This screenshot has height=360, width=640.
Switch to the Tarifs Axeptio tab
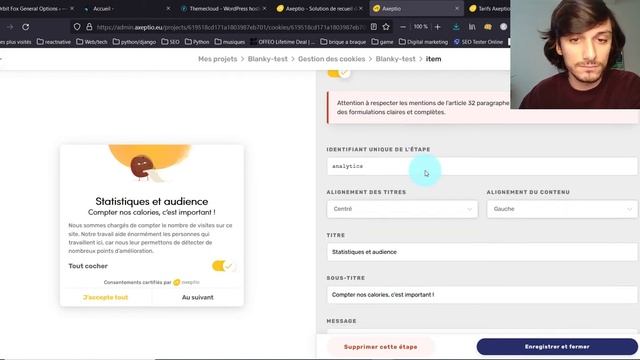coord(489,8)
